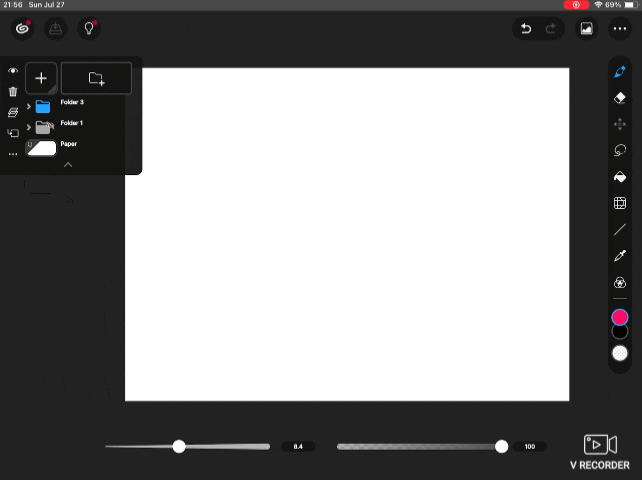
Task: Click the layer transform icon in the sidebar
Action: (13, 133)
